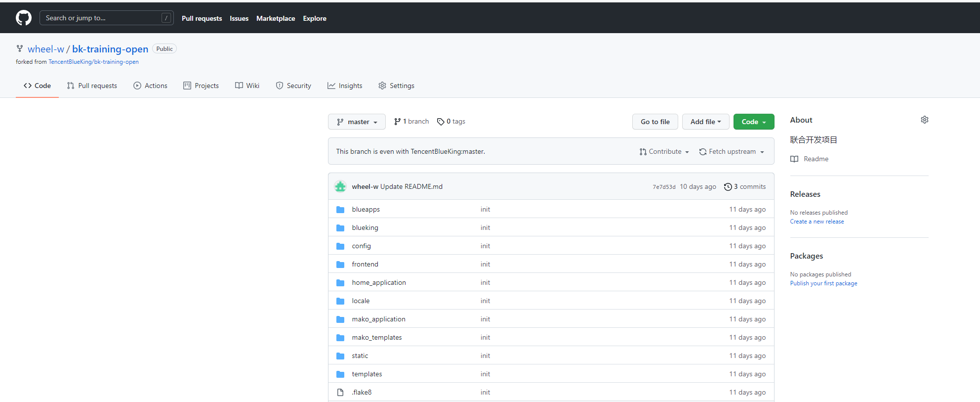Click the mako_templates folder icon

point(340,338)
